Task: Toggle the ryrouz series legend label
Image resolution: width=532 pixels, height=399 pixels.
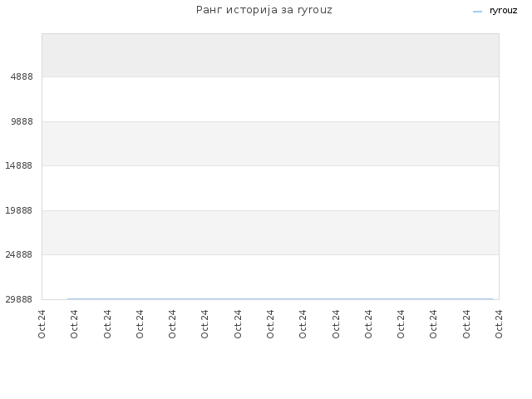Action: (x=503, y=11)
